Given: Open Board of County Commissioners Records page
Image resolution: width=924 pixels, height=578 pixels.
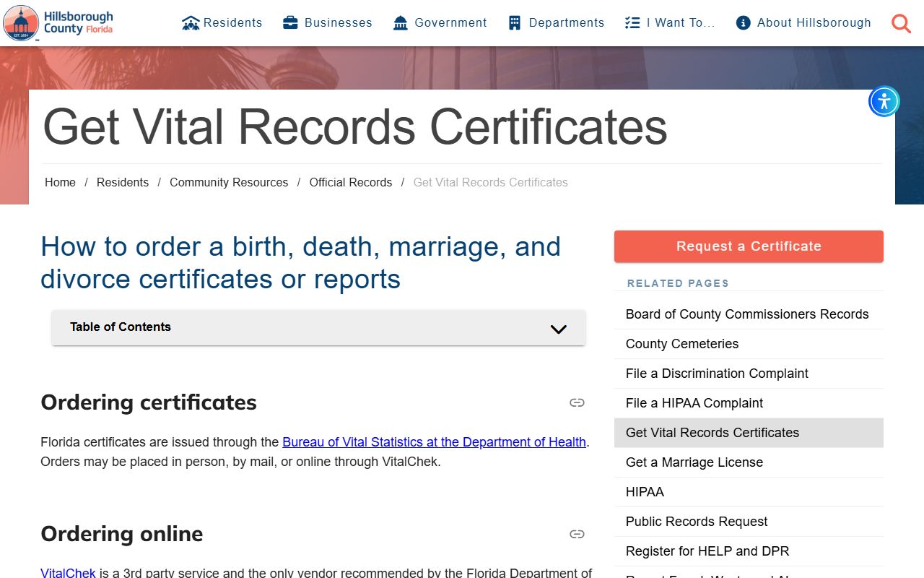Looking at the screenshot, I should (x=749, y=314).
